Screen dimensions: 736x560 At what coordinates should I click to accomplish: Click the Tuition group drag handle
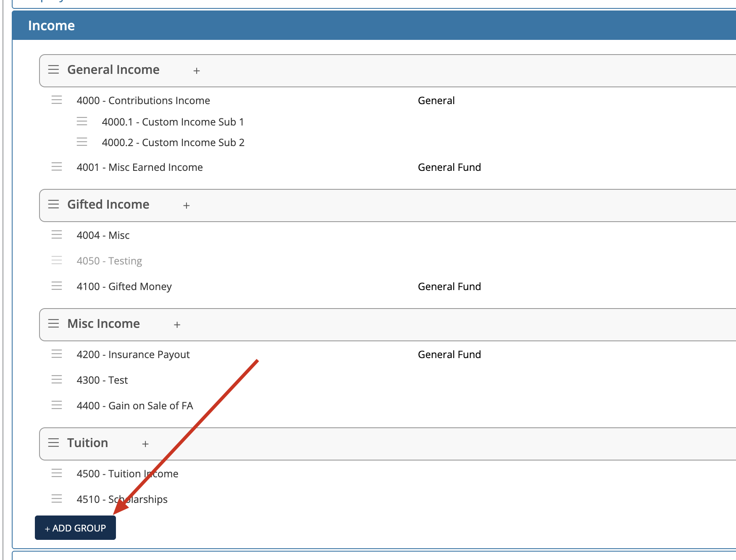pyautogui.click(x=53, y=442)
